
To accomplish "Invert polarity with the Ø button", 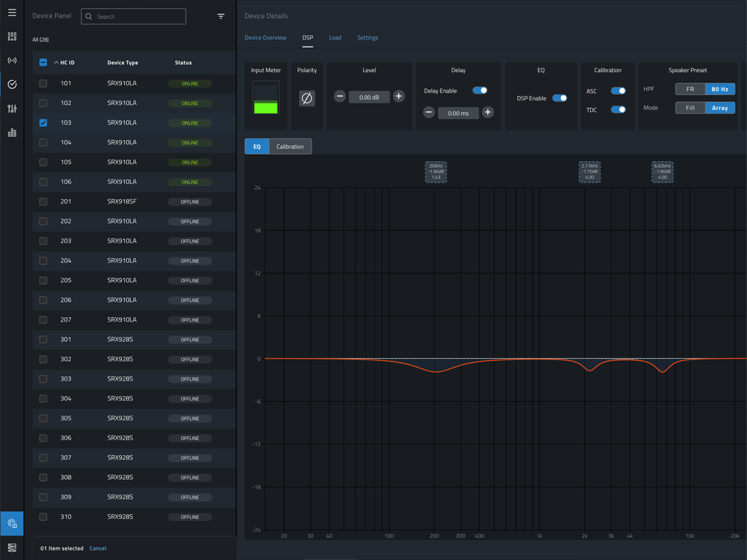I will pyautogui.click(x=306, y=96).
